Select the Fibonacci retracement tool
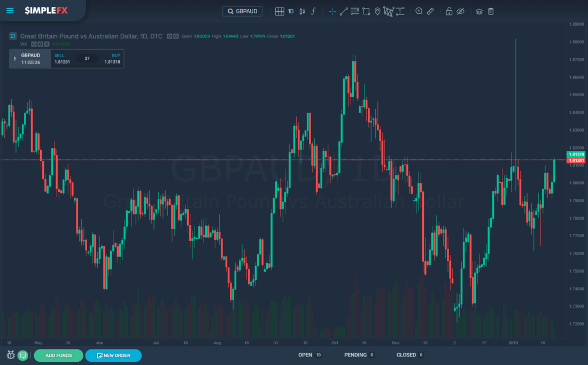Screen dimensions: 588x365 pos(355,11)
